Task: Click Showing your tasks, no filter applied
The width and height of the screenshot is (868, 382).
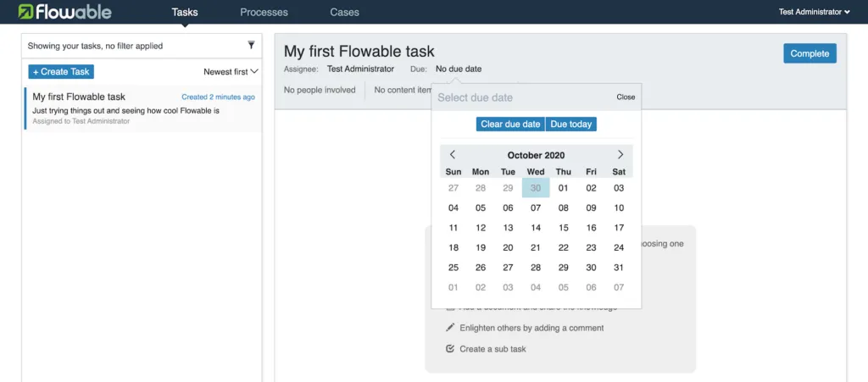Action: pos(95,46)
